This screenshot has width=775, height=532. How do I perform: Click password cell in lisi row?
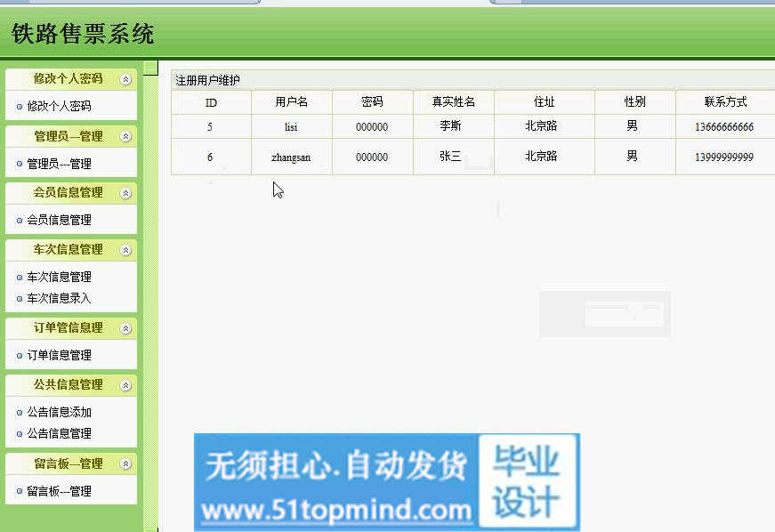coord(372,127)
